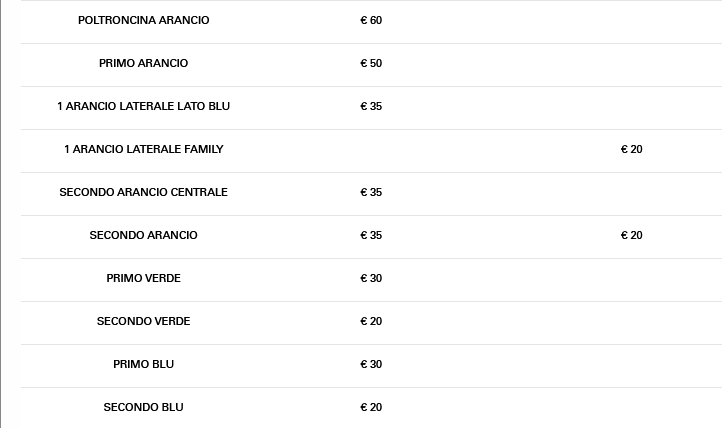Image resolution: width=722 pixels, height=428 pixels.
Task: Click the € 20 Arancio Laterale Family price
Action: [x=631, y=149]
